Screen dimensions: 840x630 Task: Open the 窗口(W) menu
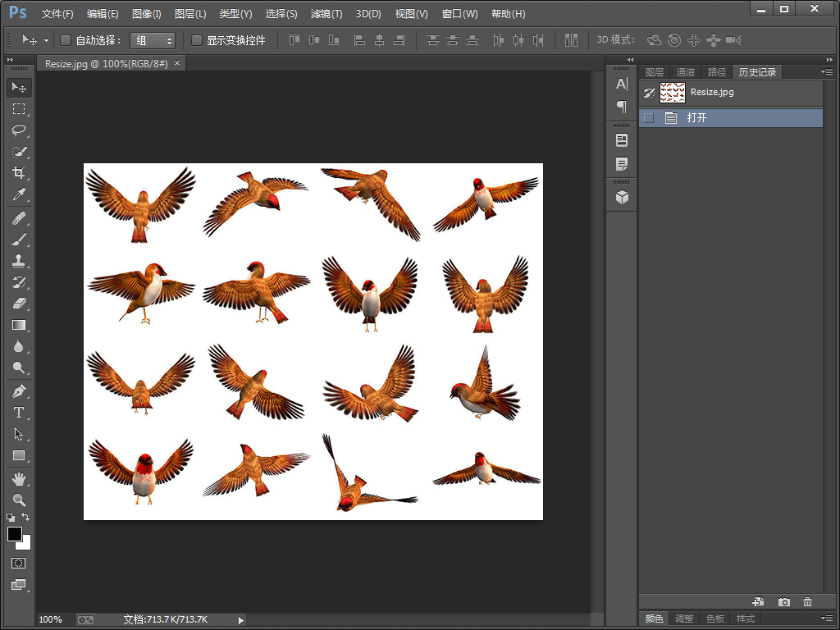(x=459, y=14)
